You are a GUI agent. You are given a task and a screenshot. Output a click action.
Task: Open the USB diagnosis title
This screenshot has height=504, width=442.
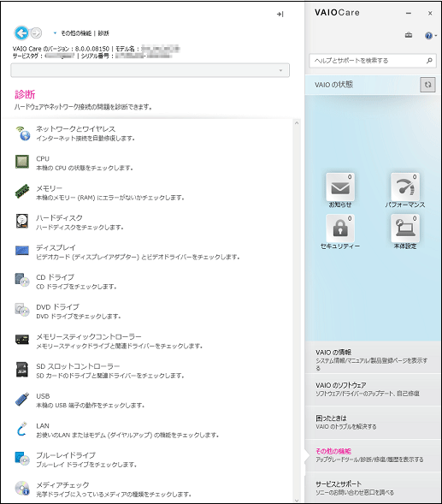click(x=43, y=396)
